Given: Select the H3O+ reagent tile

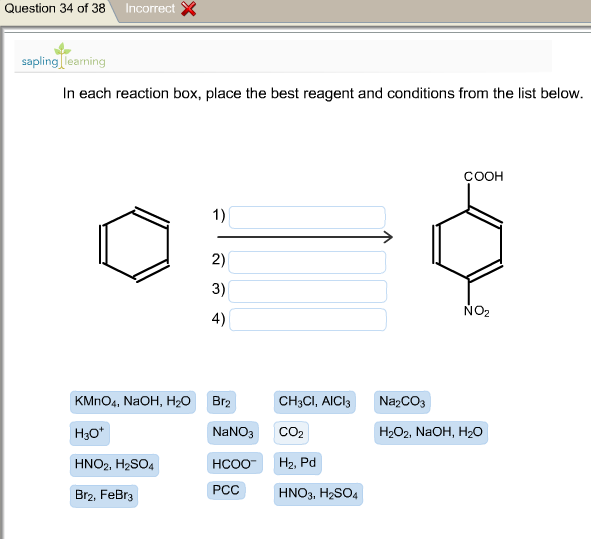Looking at the screenshot, I should click(x=90, y=433).
